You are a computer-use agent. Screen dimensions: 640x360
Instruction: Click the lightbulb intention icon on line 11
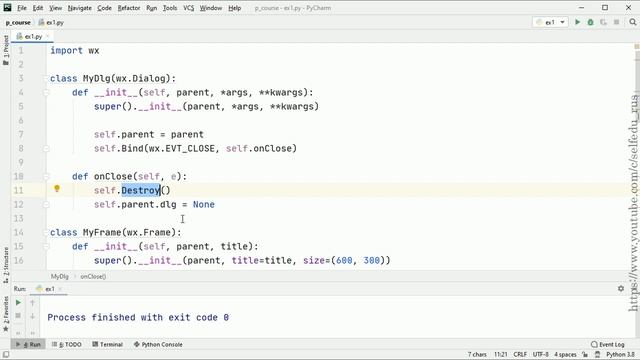[x=57, y=189]
